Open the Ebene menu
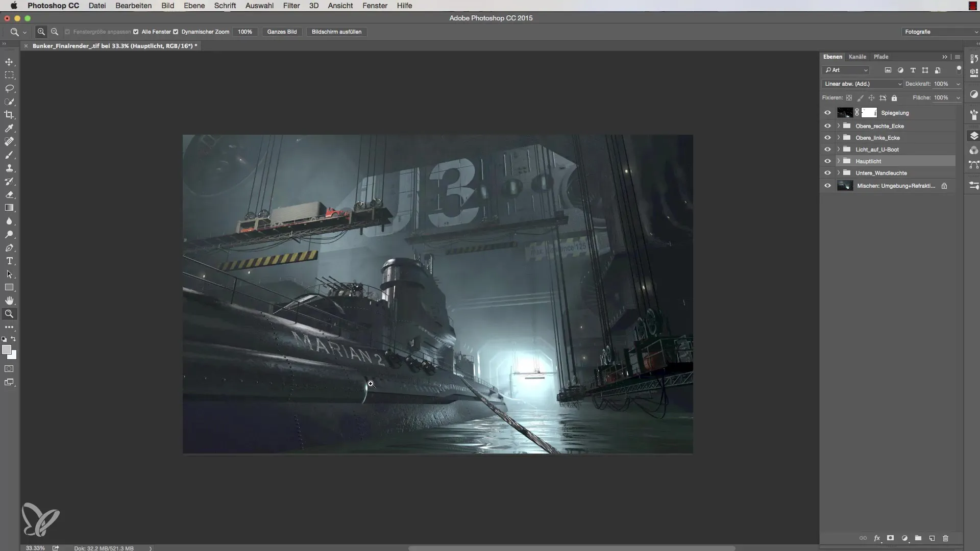 [194, 6]
